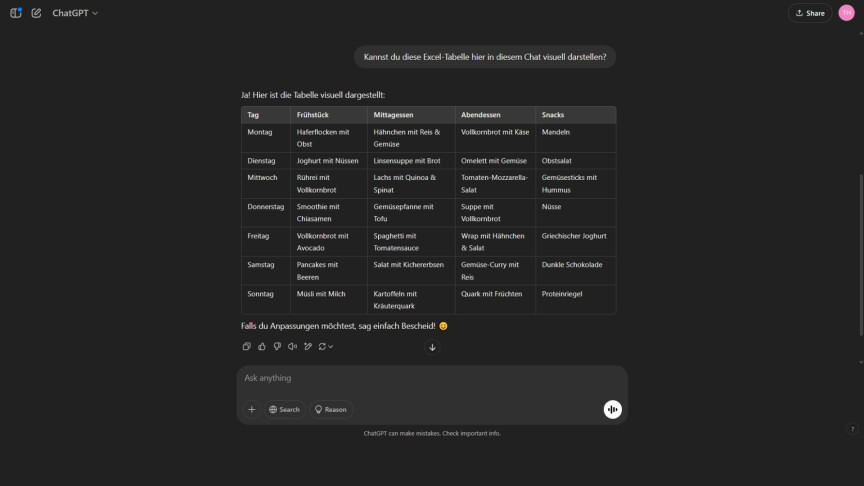Viewport: 864px width, 486px height.
Task: Toggle the Reason mode
Action: click(331, 409)
